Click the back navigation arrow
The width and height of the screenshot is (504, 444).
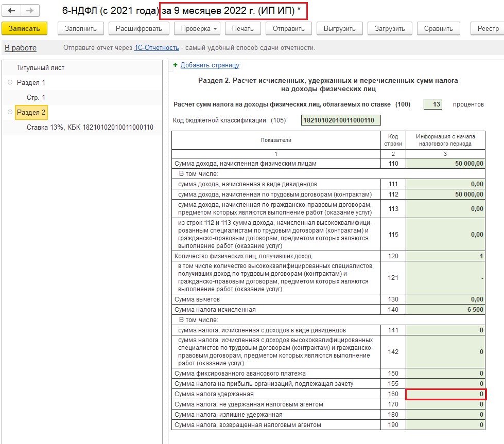12,11
